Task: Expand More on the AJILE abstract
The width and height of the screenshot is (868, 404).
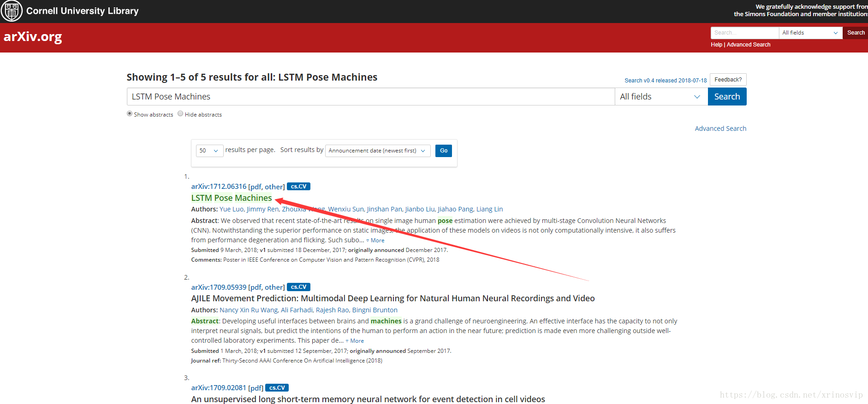Action: (x=355, y=341)
